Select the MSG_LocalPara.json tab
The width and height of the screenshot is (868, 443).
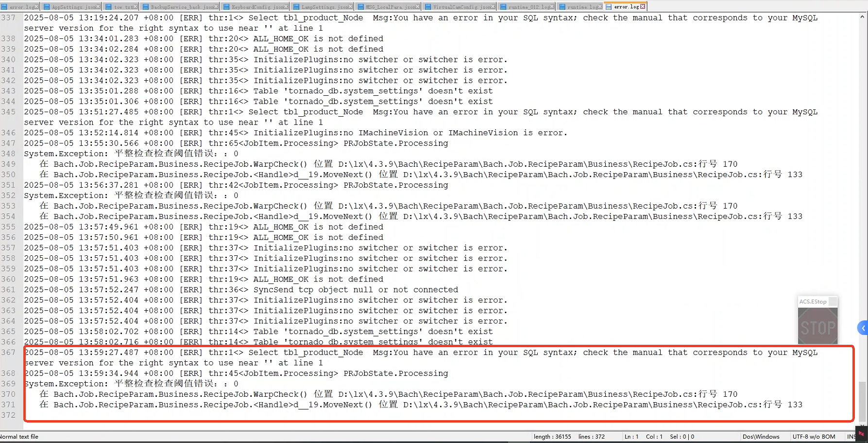390,7
